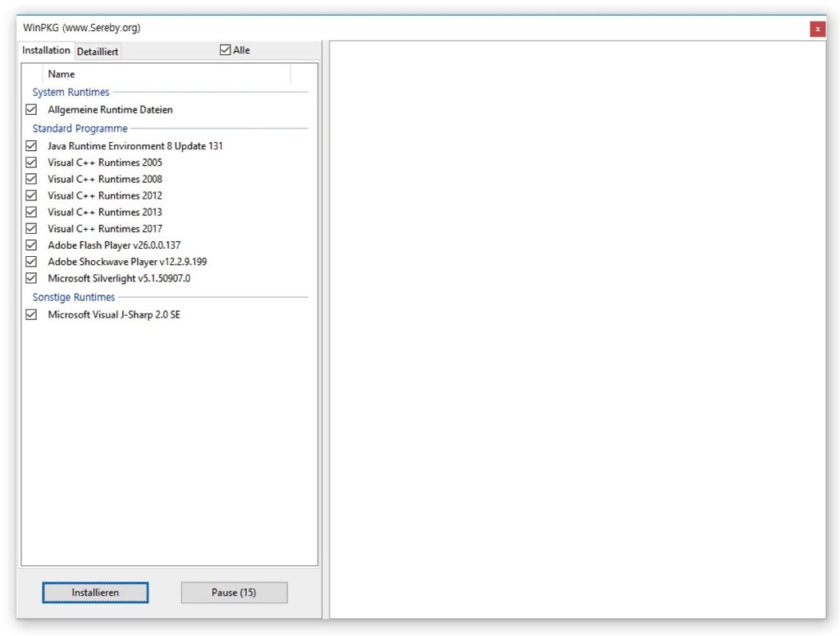The image size is (840, 636).
Task: Select Visual C++ Runtimes 2008 row text
Action: tap(105, 179)
